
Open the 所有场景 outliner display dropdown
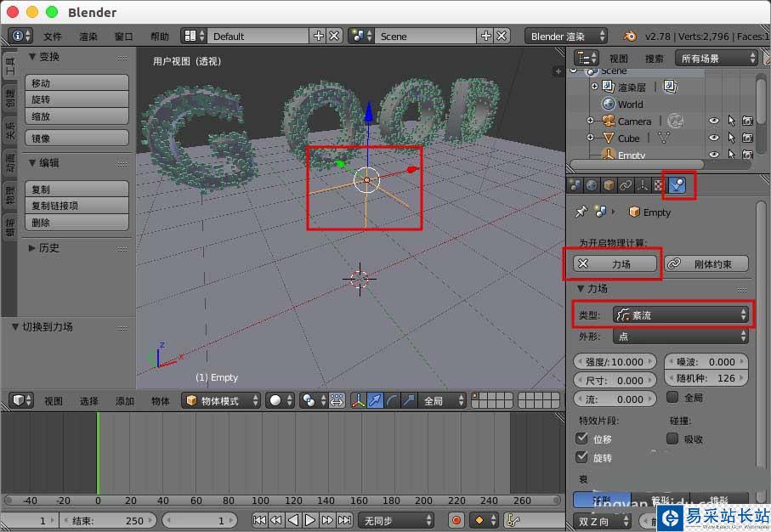(716, 59)
